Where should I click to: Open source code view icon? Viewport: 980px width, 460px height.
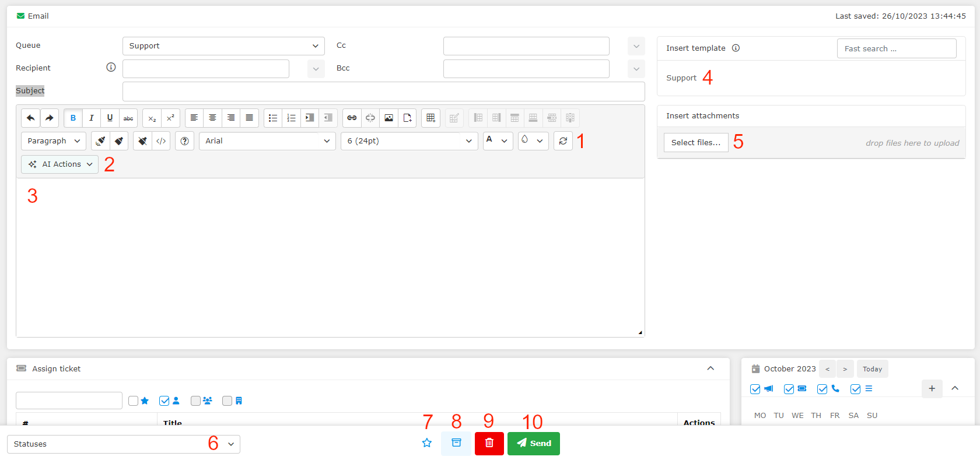tap(161, 141)
